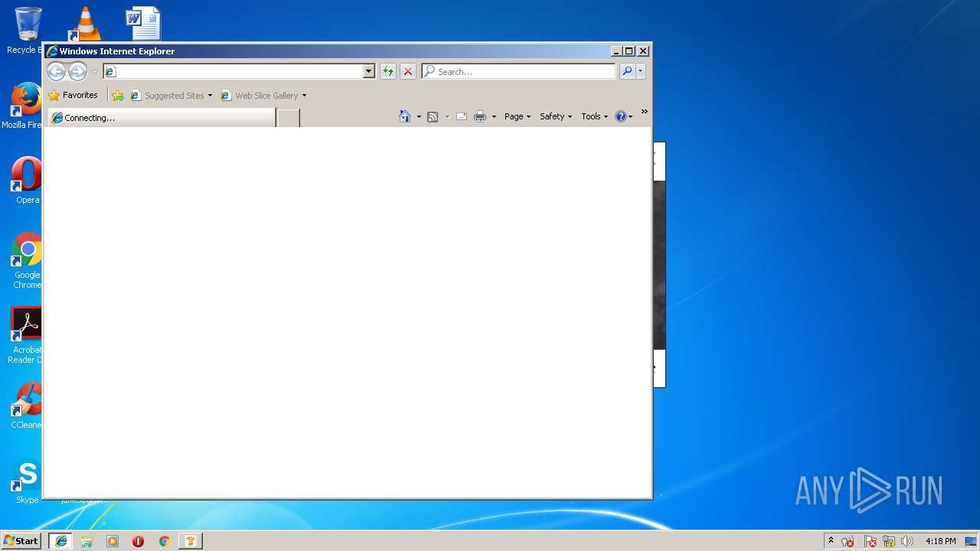Show more command bar items chevron
The height and width of the screenshot is (551, 980).
[x=645, y=112]
